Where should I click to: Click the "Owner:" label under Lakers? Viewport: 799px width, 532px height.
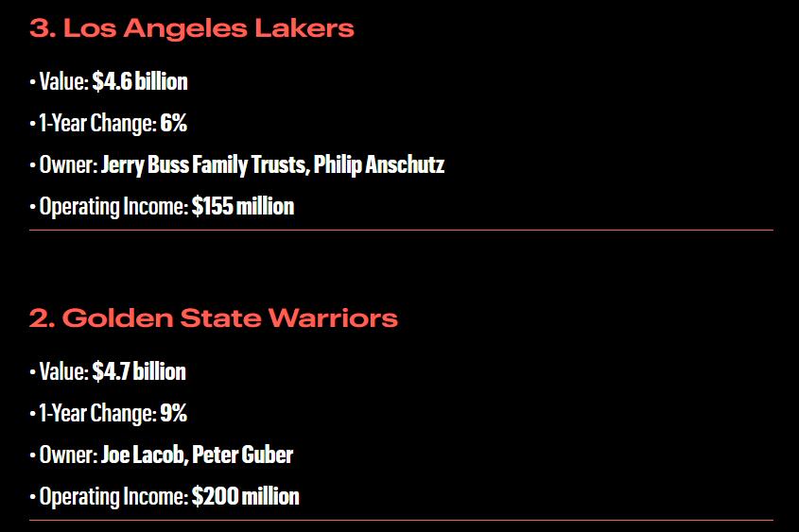pos(68,165)
